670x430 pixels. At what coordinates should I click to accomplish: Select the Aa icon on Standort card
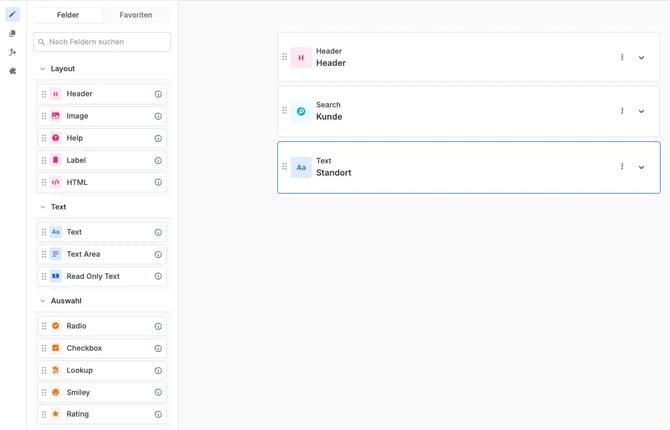pyautogui.click(x=301, y=168)
